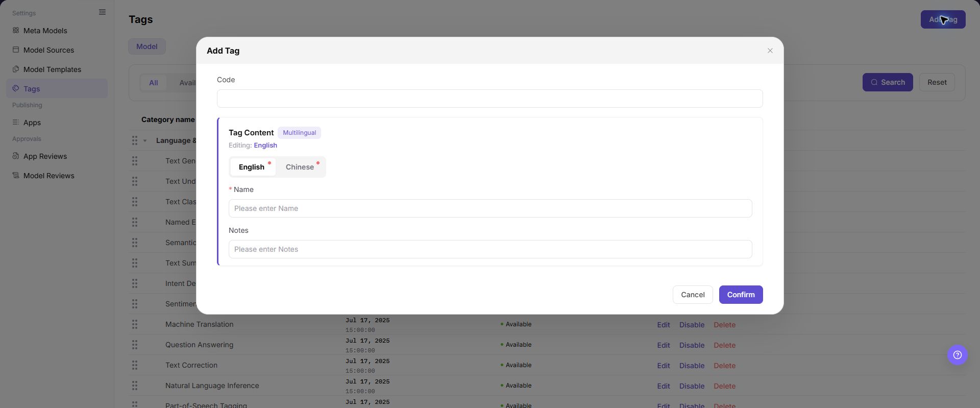The height and width of the screenshot is (408, 980).
Task: Click the Code input field
Action: (489, 99)
